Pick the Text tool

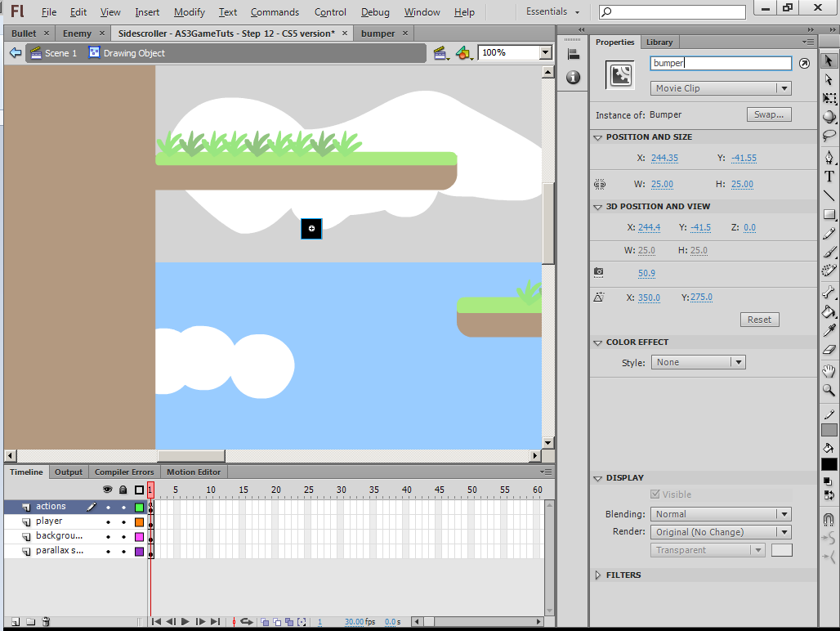pyautogui.click(x=829, y=175)
